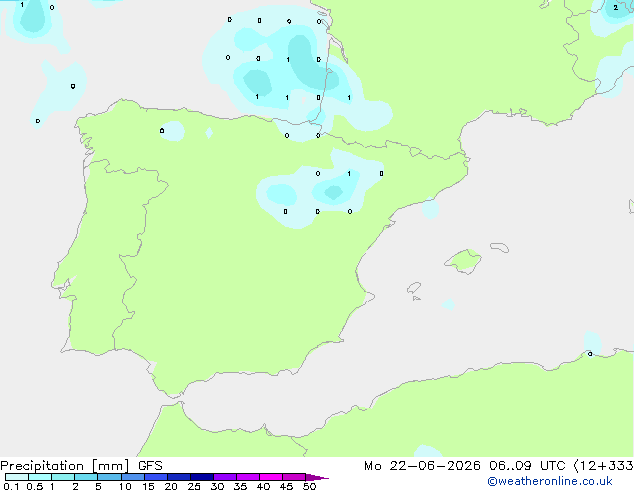Pick the 5–10 mm legend swatch

pyautogui.click(x=109, y=477)
